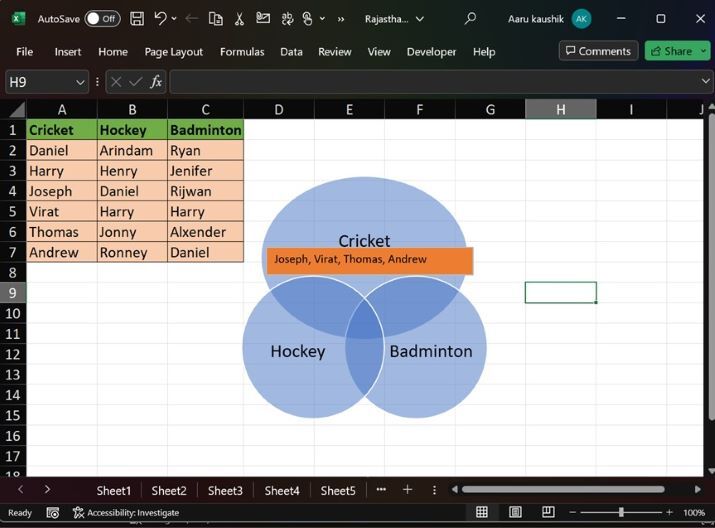The width and height of the screenshot is (715, 528).
Task: Open the Help tab
Action: [x=484, y=52]
